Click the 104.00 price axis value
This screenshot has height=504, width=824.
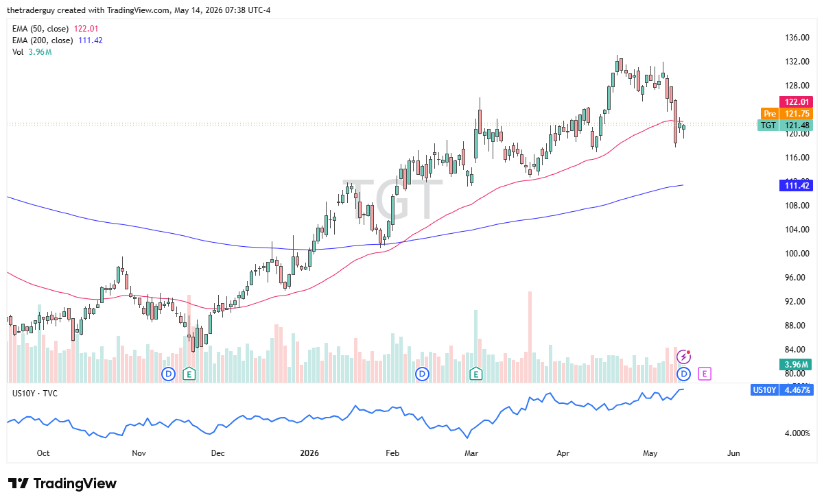coord(797,230)
